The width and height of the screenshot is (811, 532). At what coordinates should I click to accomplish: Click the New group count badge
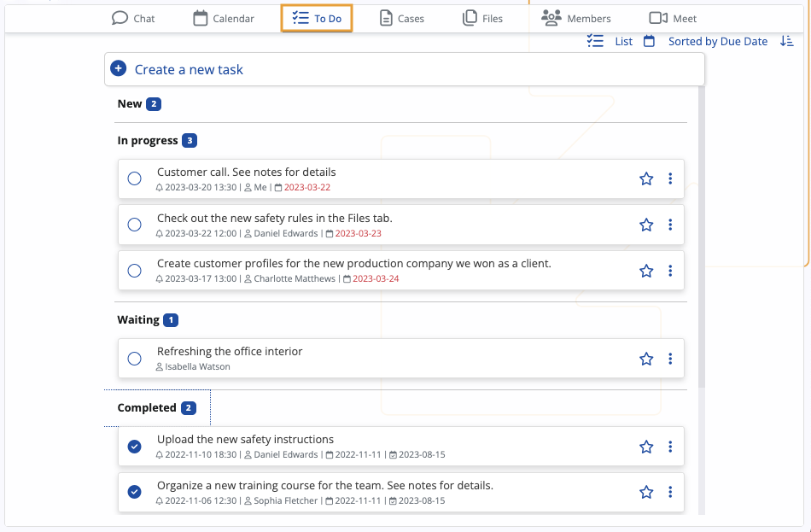pos(154,104)
